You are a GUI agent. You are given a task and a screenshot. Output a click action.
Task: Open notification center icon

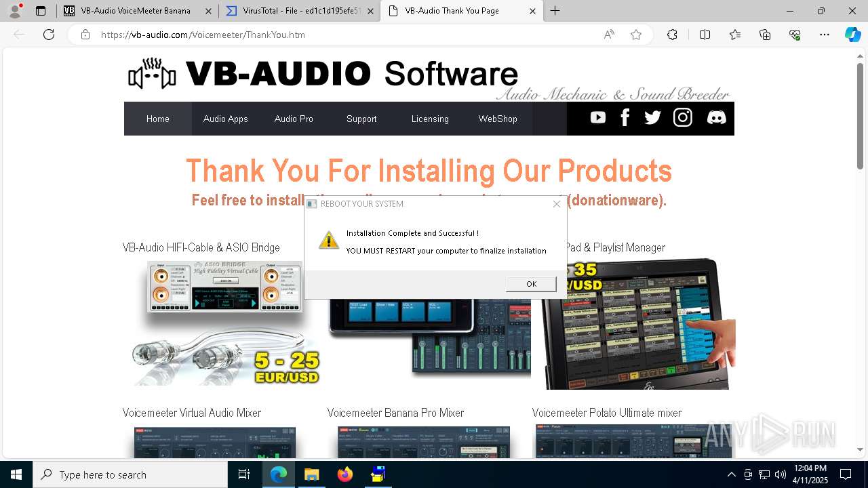click(846, 474)
